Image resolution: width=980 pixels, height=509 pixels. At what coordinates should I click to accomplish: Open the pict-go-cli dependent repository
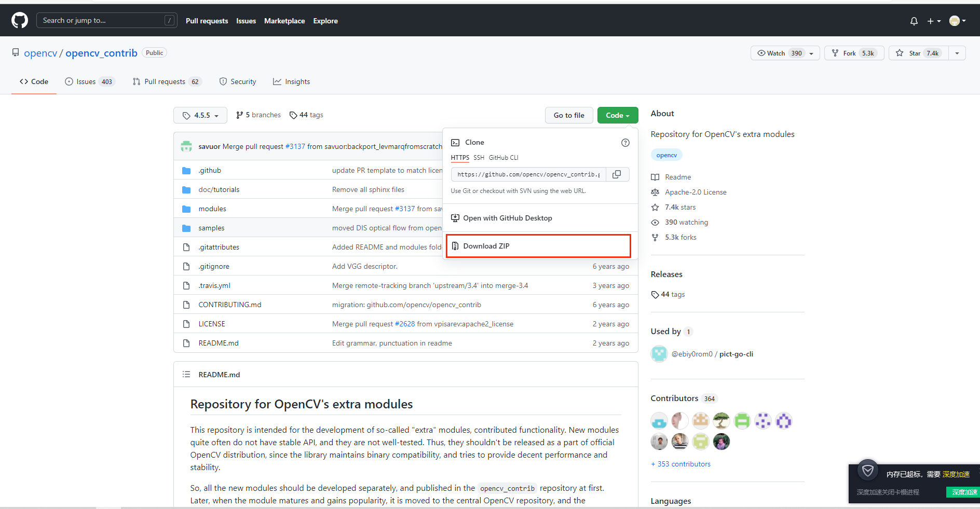click(736, 354)
